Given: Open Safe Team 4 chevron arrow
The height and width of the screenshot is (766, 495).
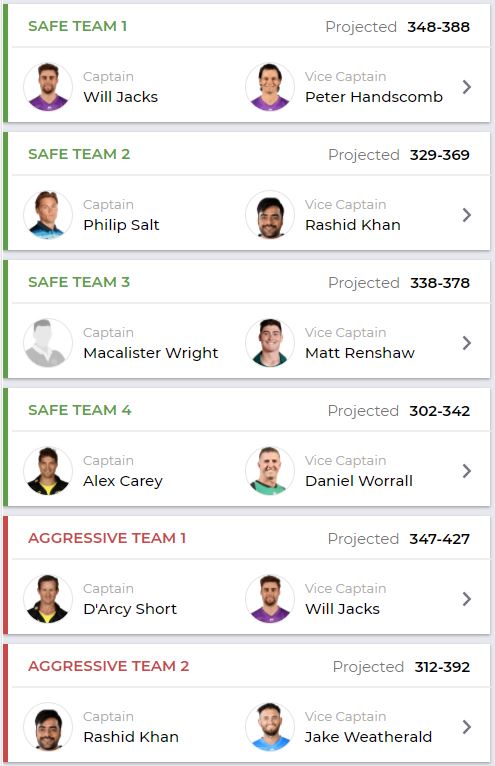Looking at the screenshot, I should pos(467,471).
